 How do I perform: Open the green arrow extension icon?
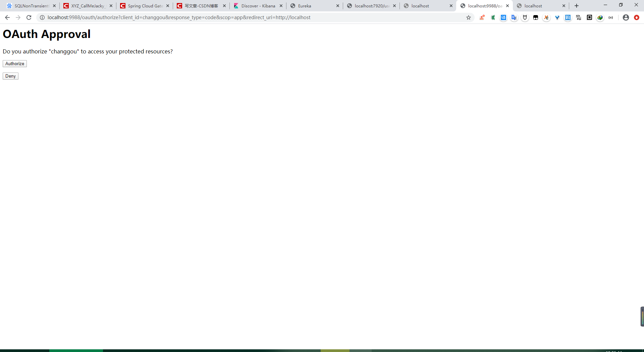click(493, 17)
